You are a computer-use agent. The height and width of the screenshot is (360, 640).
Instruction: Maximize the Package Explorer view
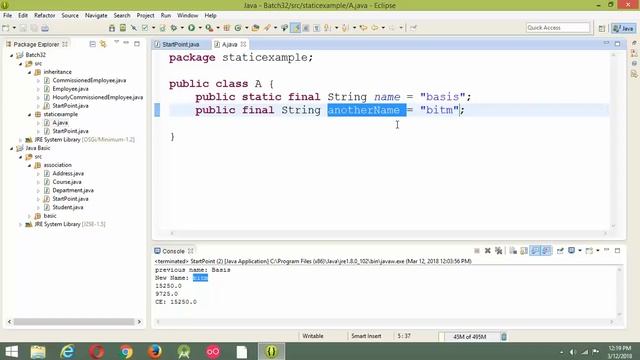click(137, 44)
